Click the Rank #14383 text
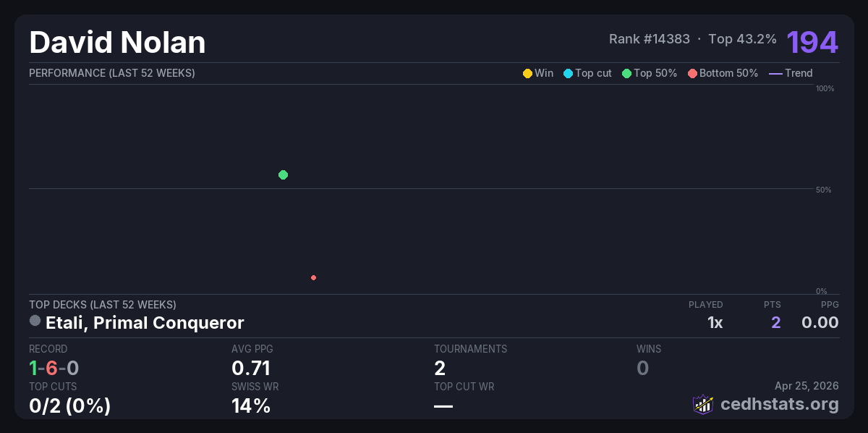868x433 pixels. coord(649,39)
